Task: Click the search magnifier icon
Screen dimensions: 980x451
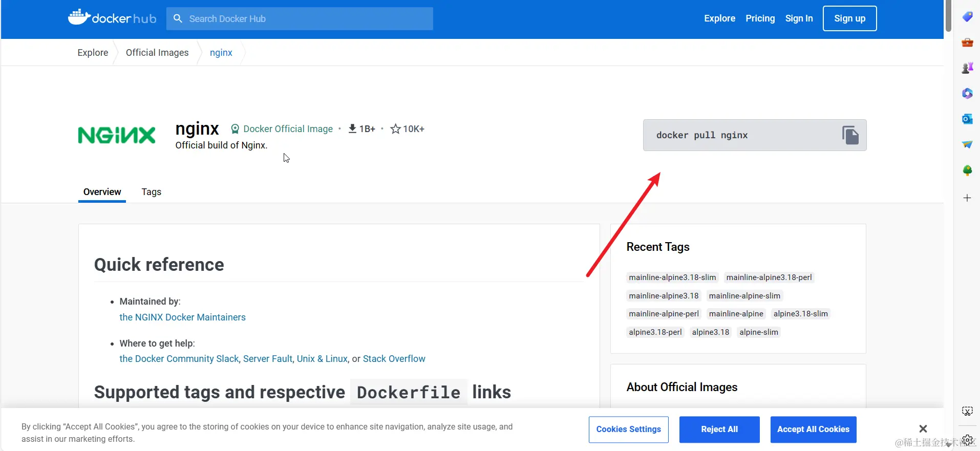Action: coord(178,18)
